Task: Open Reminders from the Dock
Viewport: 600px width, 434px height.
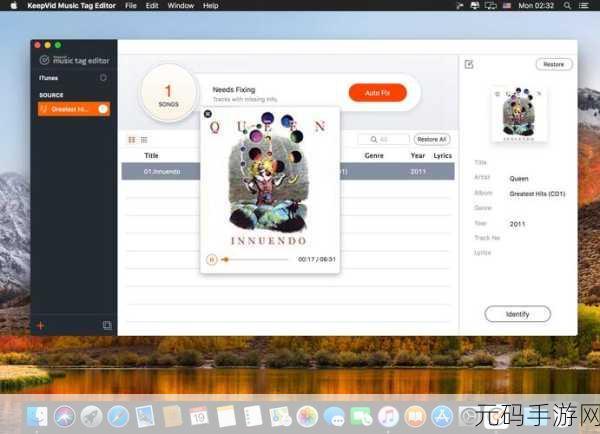Action: point(253,416)
